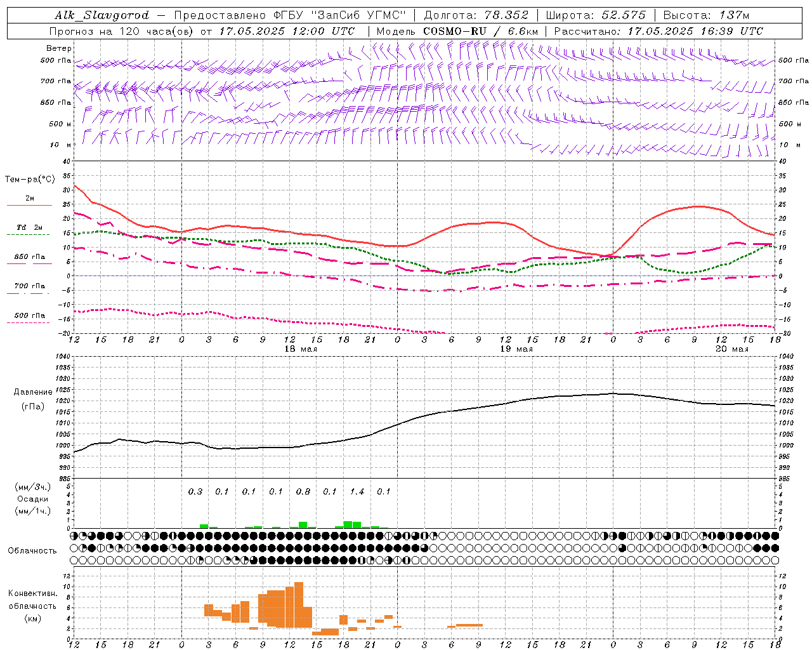Click the Осадки precipitation panel label
812x650 pixels.
pyautogui.click(x=33, y=499)
